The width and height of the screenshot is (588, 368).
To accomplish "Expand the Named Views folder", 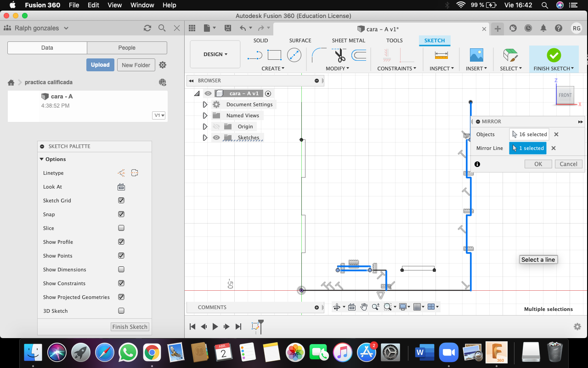I will pos(205,115).
